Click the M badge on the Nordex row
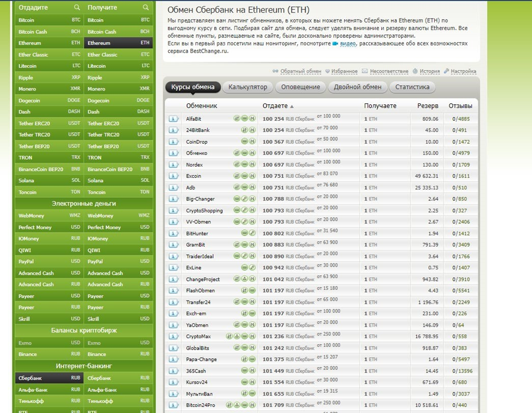The height and width of the screenshot is (413, 532). coord(252,164)
